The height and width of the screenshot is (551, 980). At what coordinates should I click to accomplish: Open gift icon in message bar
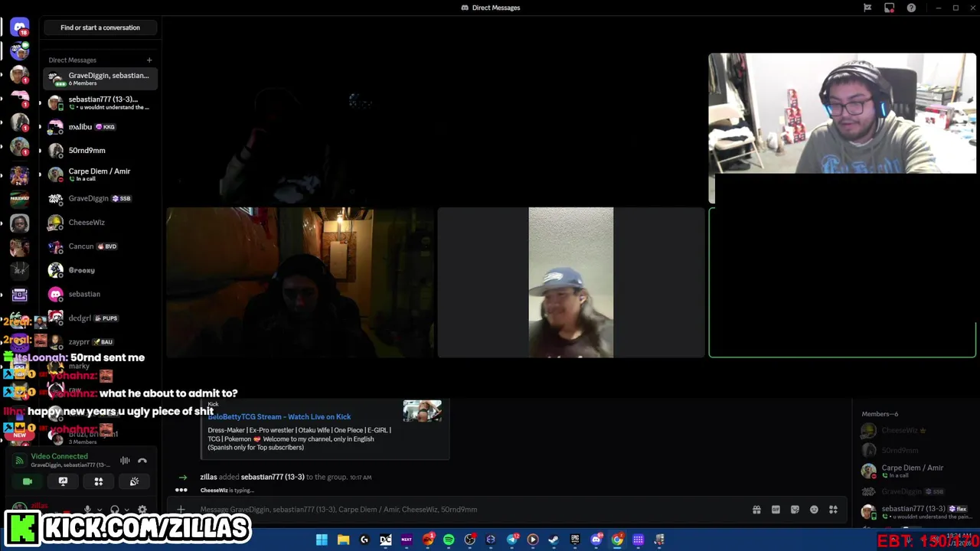[x=756, y=510]
